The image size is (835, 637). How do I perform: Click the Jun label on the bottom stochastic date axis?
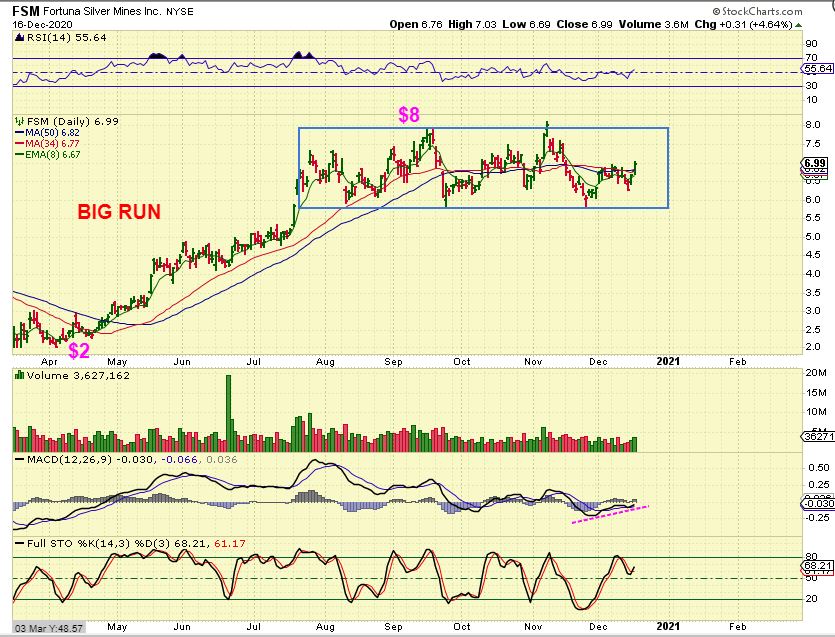(182, 626)
